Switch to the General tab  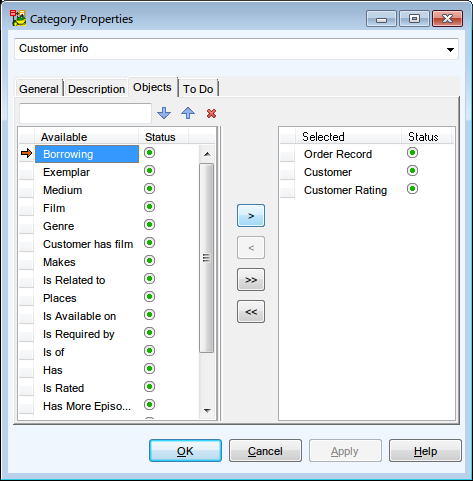[x=39, y=89]
